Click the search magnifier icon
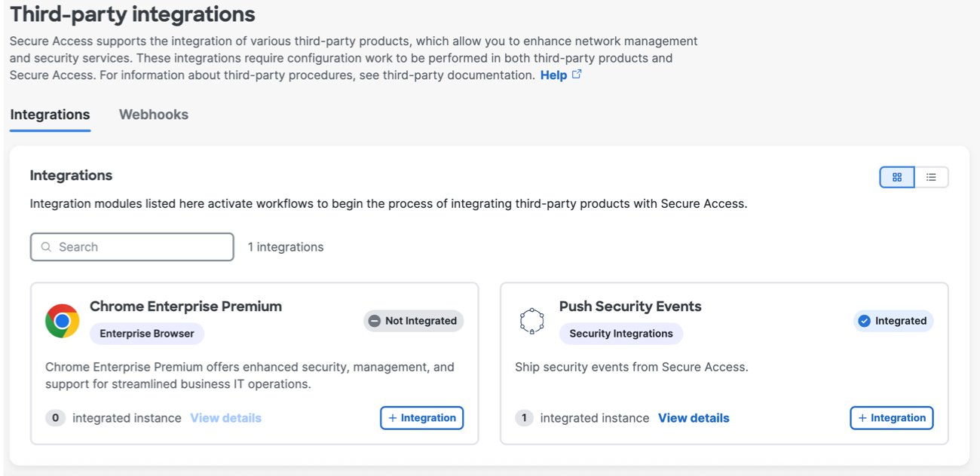 (x=46, y=246)
